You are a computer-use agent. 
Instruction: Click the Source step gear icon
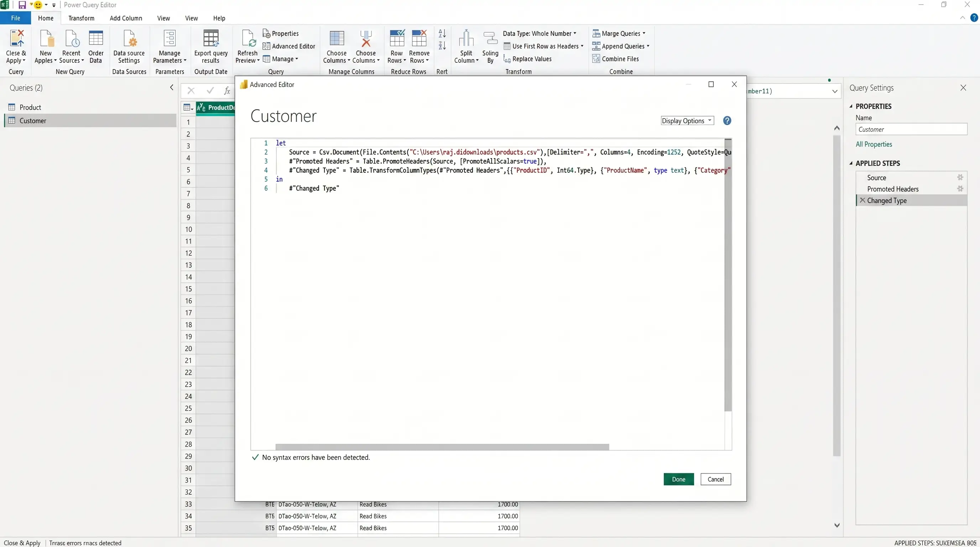(x=960, y=177)
